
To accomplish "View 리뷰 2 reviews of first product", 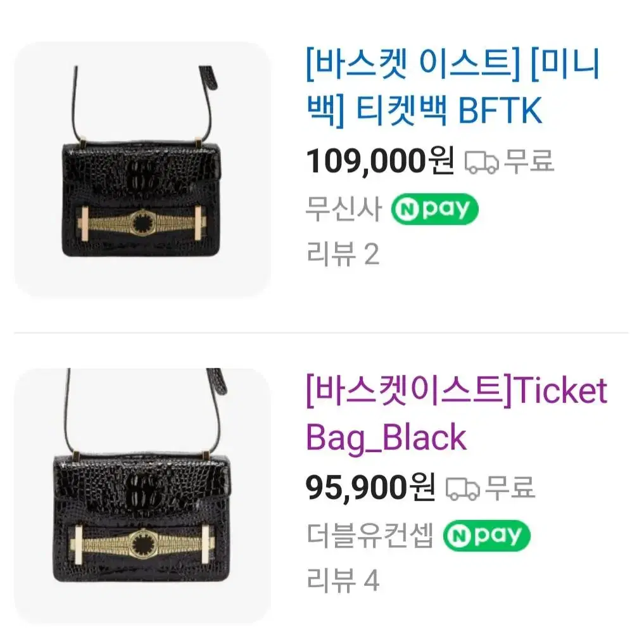I will (343, 254).
